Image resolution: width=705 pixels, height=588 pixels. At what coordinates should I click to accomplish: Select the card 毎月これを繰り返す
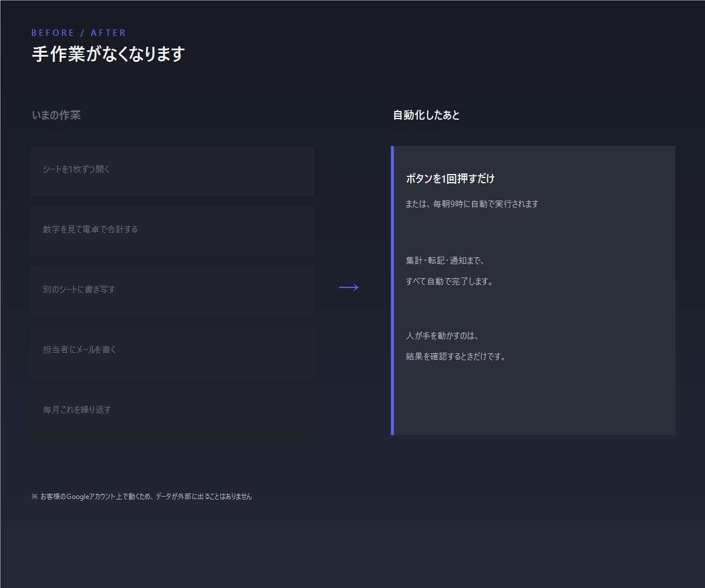coord(172,412)
